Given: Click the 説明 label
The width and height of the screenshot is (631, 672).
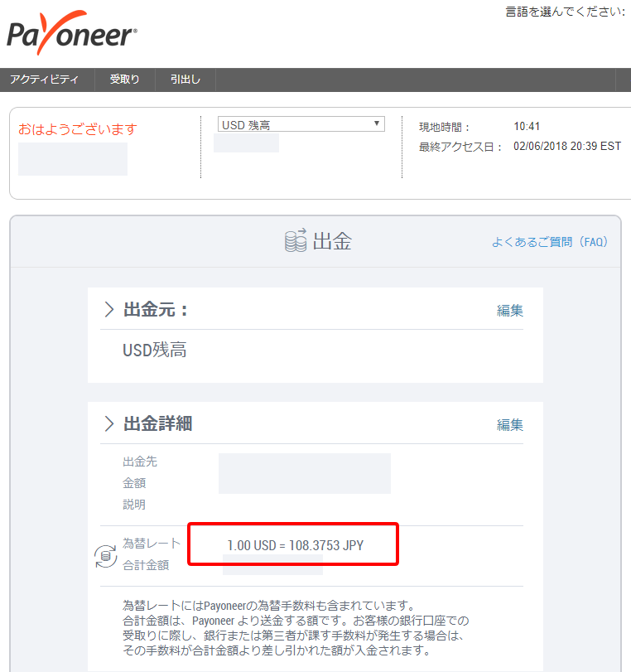Looking at the screenshot, I should click(134, 505).
